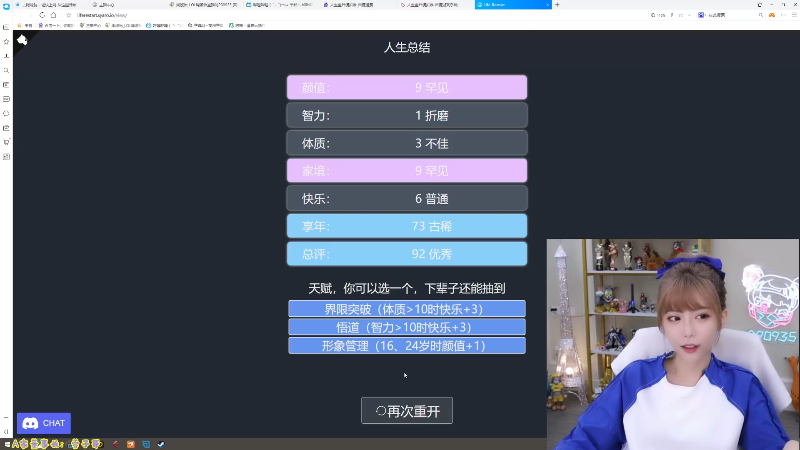Switch to the third browser tab
Screen dimensions: 800x450
point(204,5)
